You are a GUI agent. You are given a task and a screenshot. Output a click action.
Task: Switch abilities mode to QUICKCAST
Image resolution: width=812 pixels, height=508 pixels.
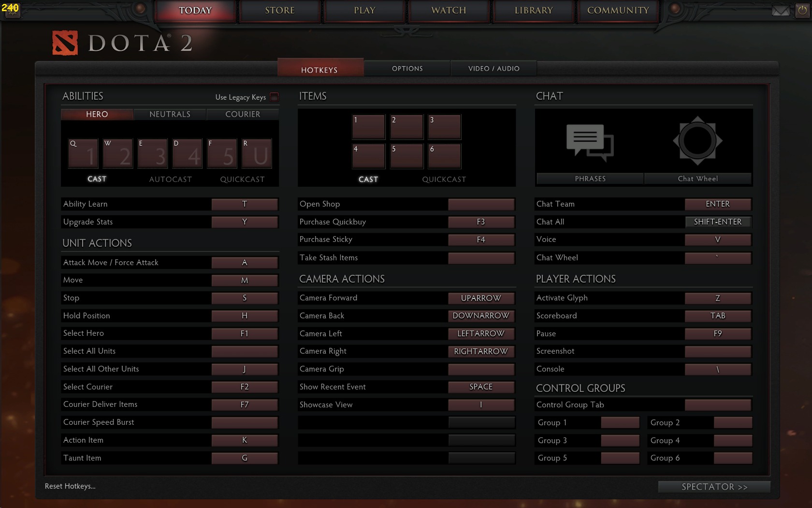242,179
